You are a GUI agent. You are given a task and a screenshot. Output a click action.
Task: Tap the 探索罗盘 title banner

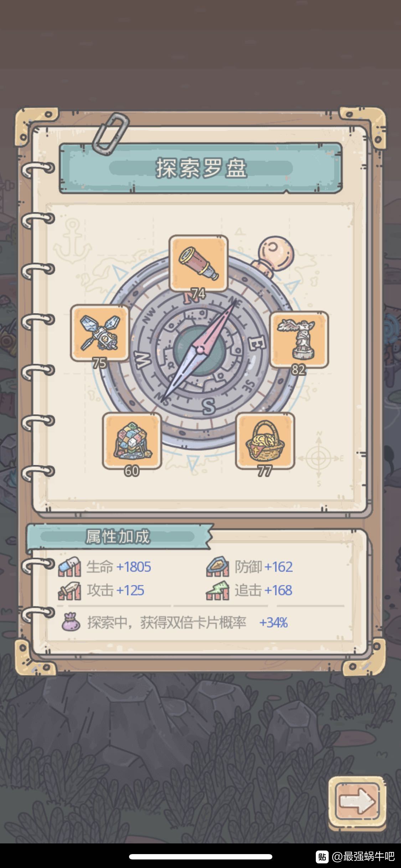(x=201, y=168)
